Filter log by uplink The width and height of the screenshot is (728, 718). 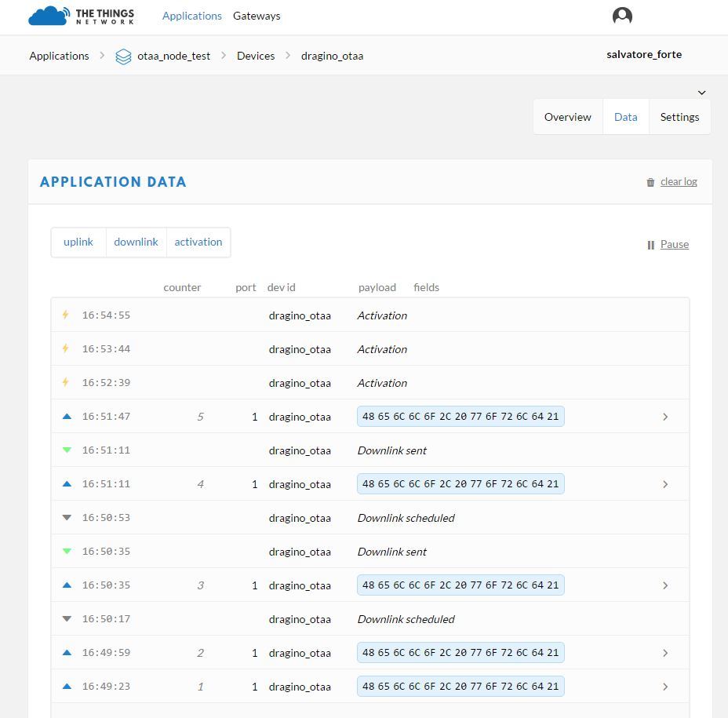point(78,242)
